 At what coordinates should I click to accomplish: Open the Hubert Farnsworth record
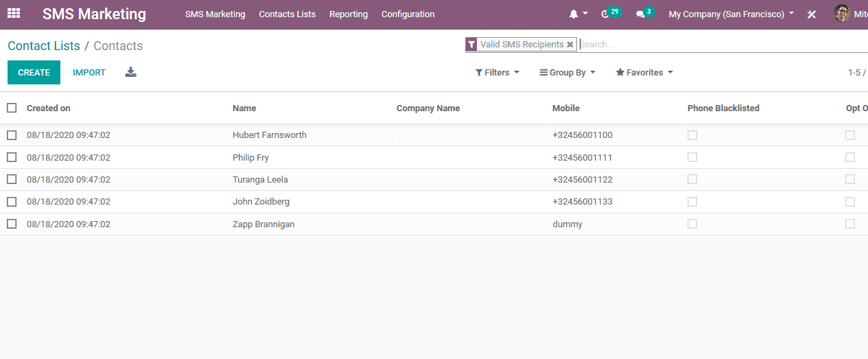270,135
